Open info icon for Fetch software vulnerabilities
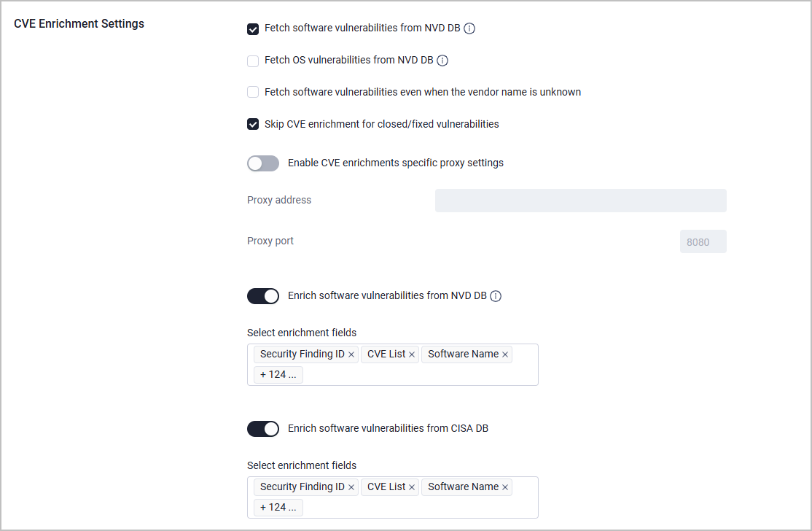 [469, 28]
